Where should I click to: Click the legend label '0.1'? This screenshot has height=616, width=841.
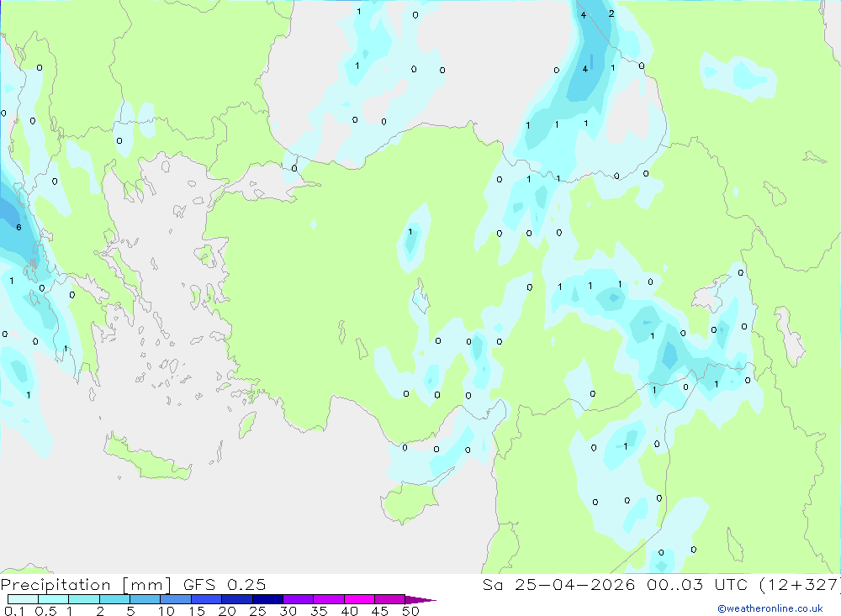[x=14, y=611]
